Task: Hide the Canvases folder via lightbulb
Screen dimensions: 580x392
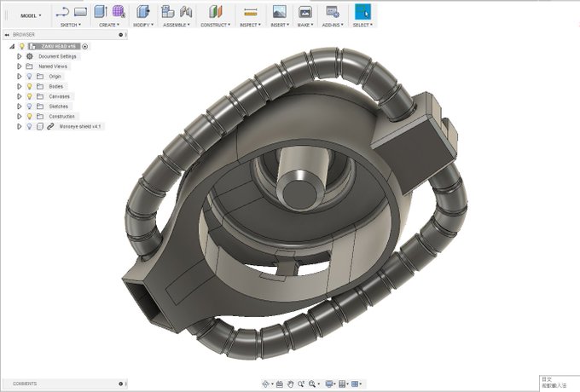Action: pos(30,96)
